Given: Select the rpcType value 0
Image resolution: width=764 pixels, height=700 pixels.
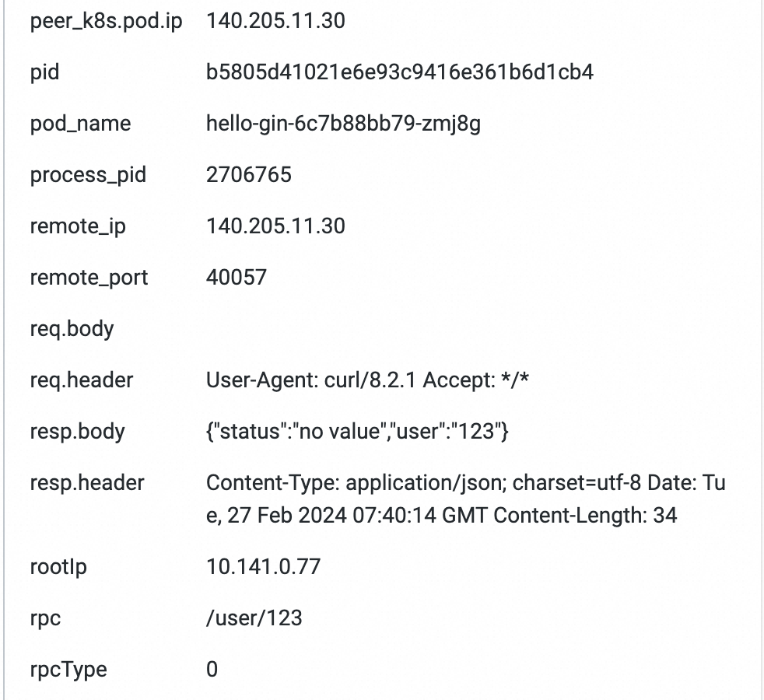Looking at the screenshot, I should click(x=212, y=670).
